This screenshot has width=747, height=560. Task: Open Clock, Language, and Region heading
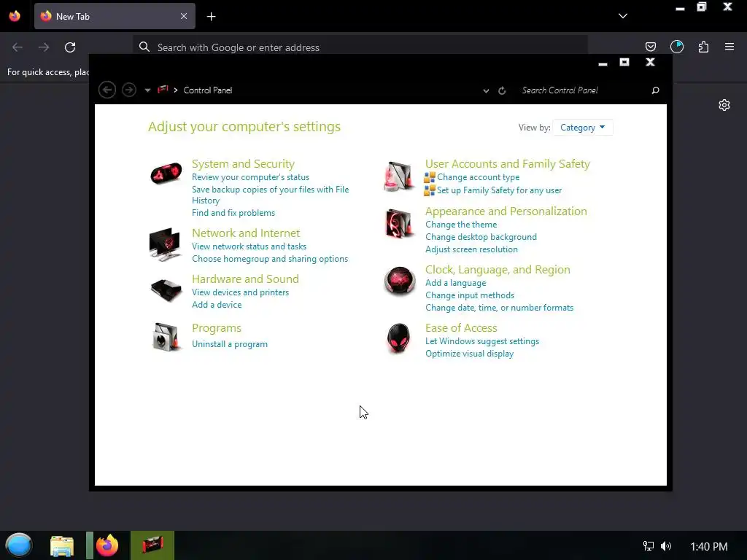(498, 270)
